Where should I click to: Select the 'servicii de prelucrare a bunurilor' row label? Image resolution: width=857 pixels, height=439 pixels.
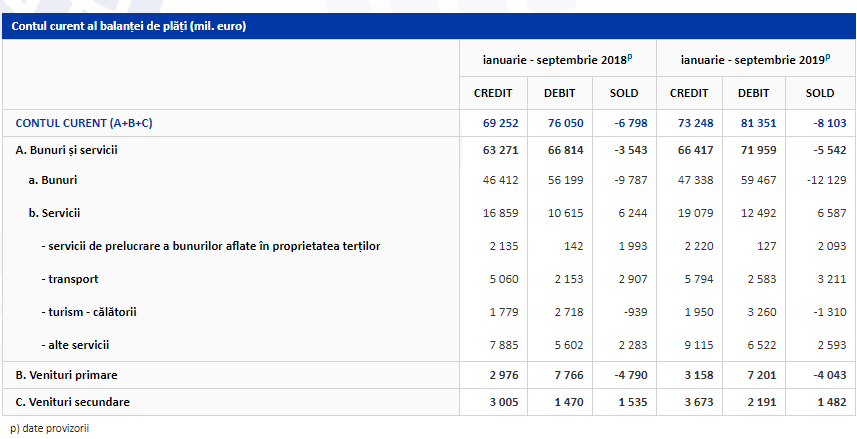(x=210, y=246)
